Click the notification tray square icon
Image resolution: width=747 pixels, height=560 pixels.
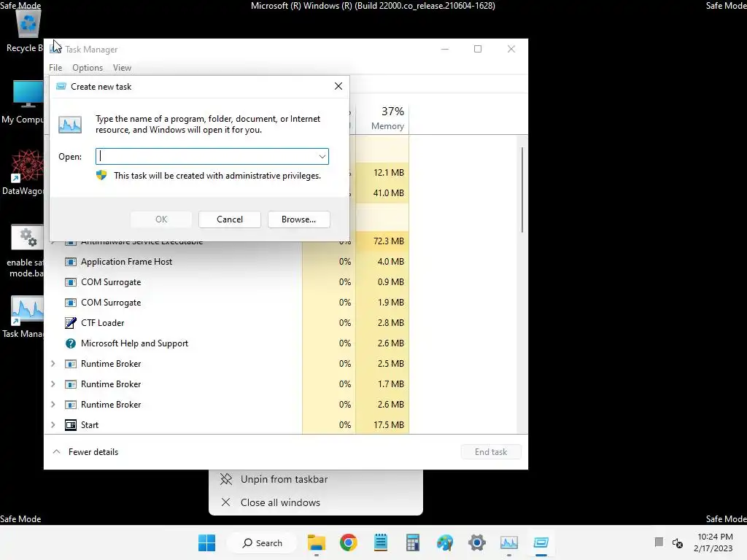tap(659, 542)
